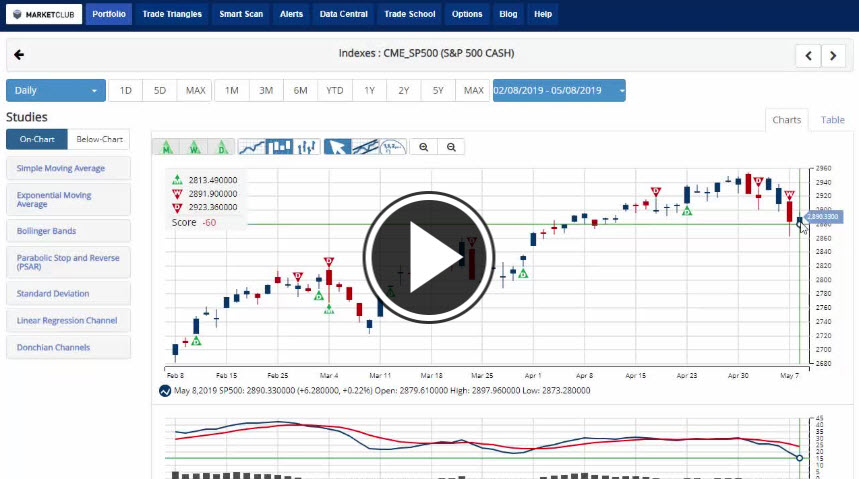This screenshot has height=479, width=859.
Task: Open Data Central menu
Action: click(343, 14)
